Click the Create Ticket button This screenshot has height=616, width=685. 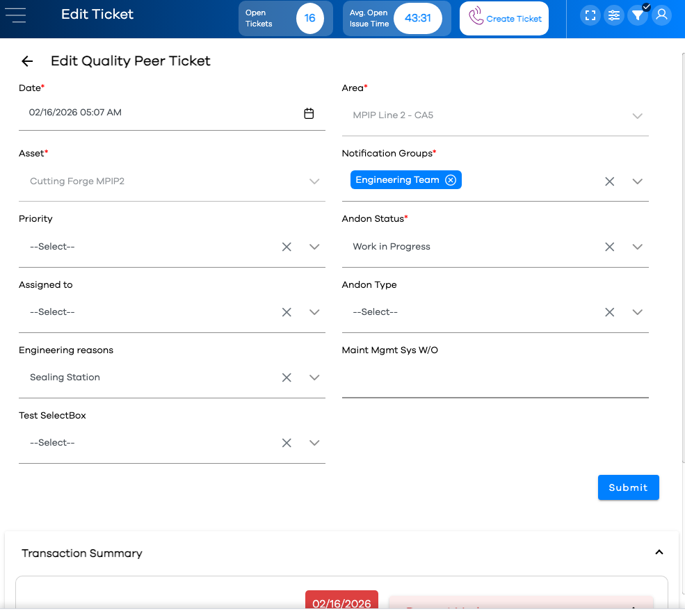[x=504, y=18]
